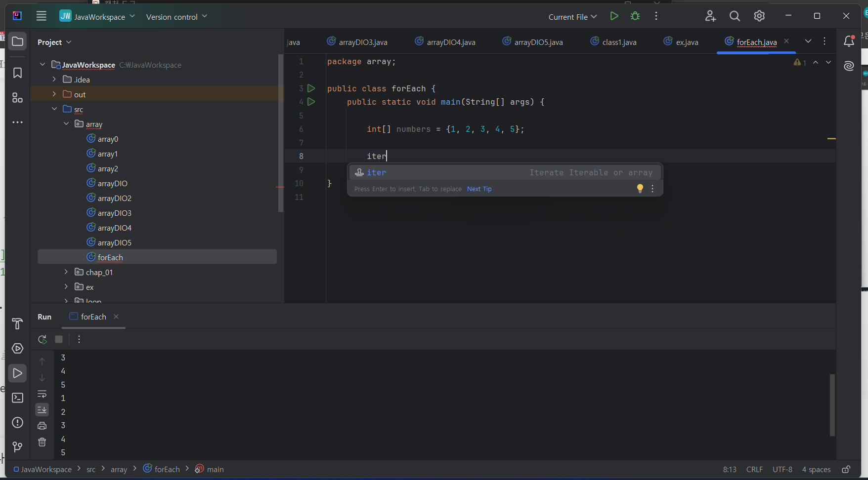
Task: Show more tool windows ellipsis
Action: 17,122
